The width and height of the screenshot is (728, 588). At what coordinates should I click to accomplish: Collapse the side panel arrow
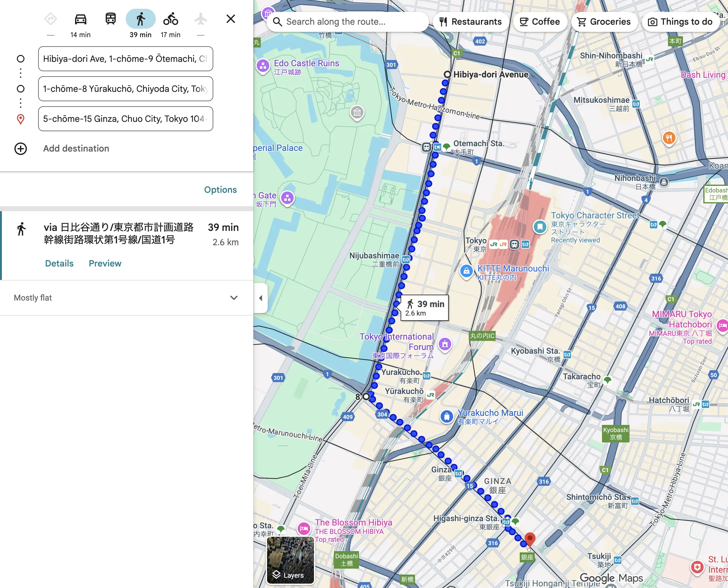point(260,298)
